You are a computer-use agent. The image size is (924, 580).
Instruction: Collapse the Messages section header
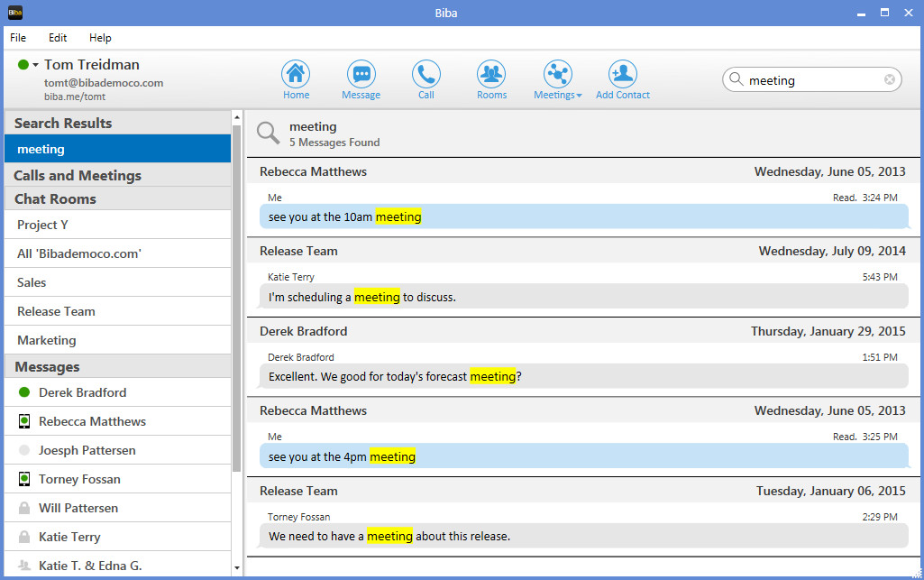(118, 366)
